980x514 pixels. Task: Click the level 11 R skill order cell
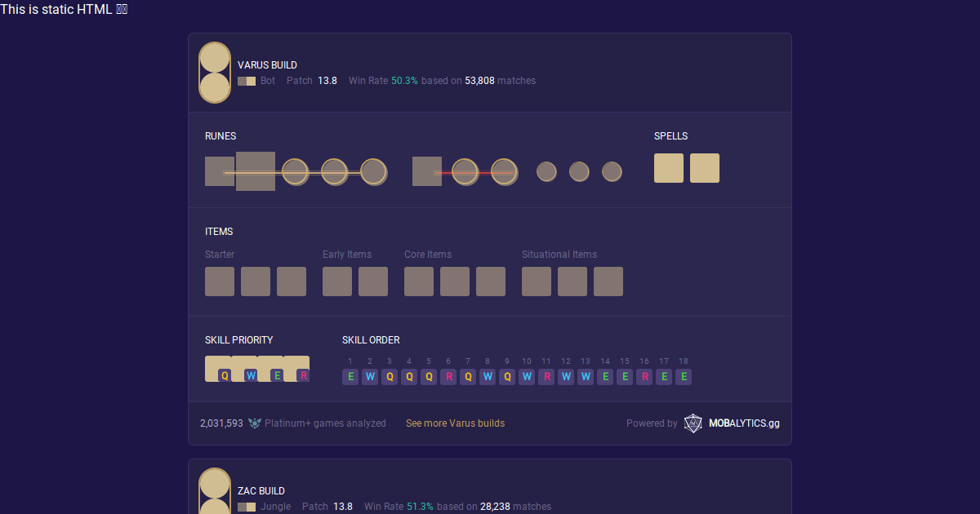[546, 377]
